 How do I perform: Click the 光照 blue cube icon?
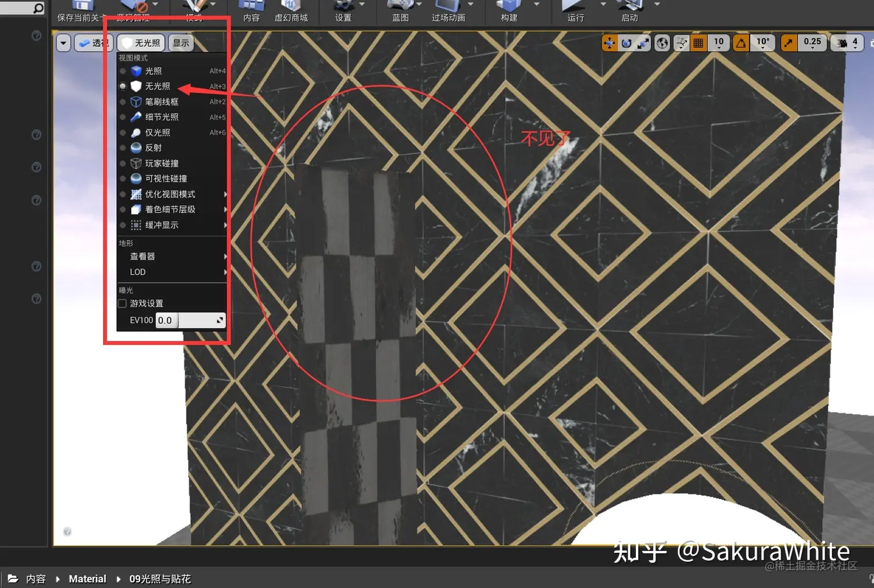tap(136, 71)
